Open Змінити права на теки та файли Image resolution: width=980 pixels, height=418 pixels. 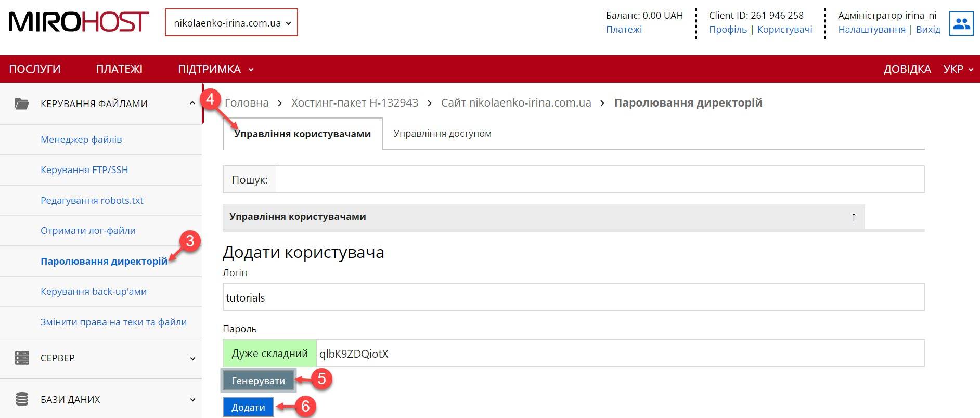(113, 322)
